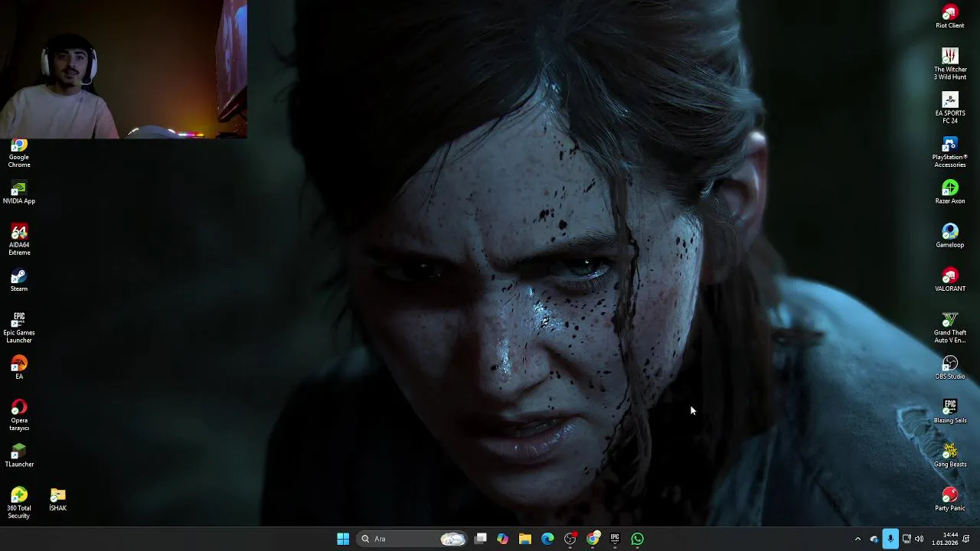
Task: Expand the hidden system tray icons
Action: (857, 539)
